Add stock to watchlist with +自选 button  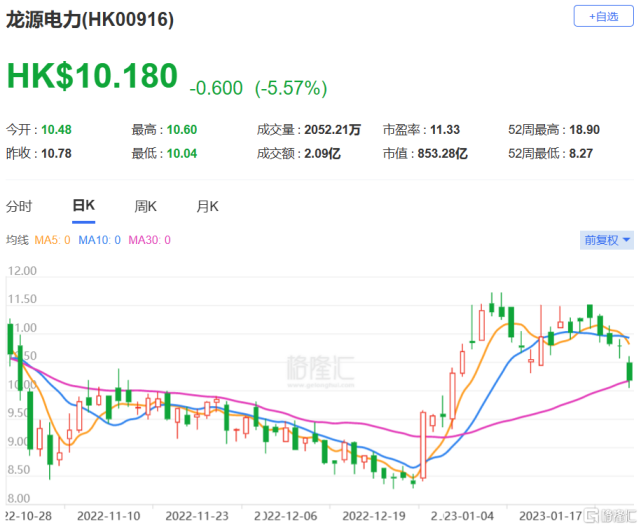tap(603, 16)
